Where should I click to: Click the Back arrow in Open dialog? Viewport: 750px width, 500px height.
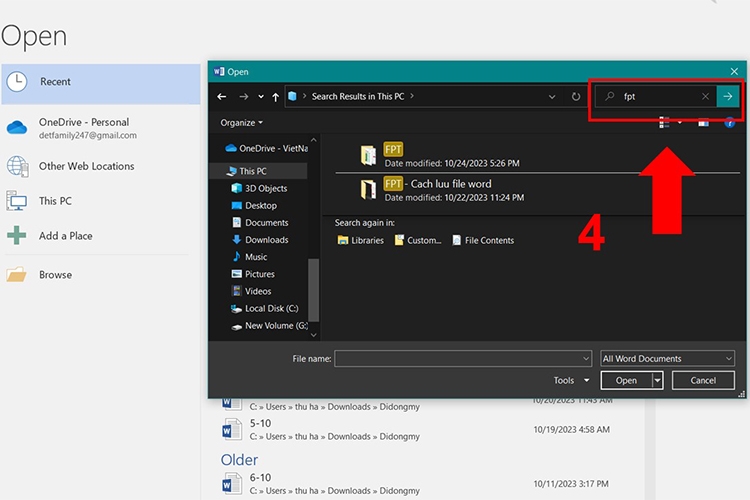[221, 97]
